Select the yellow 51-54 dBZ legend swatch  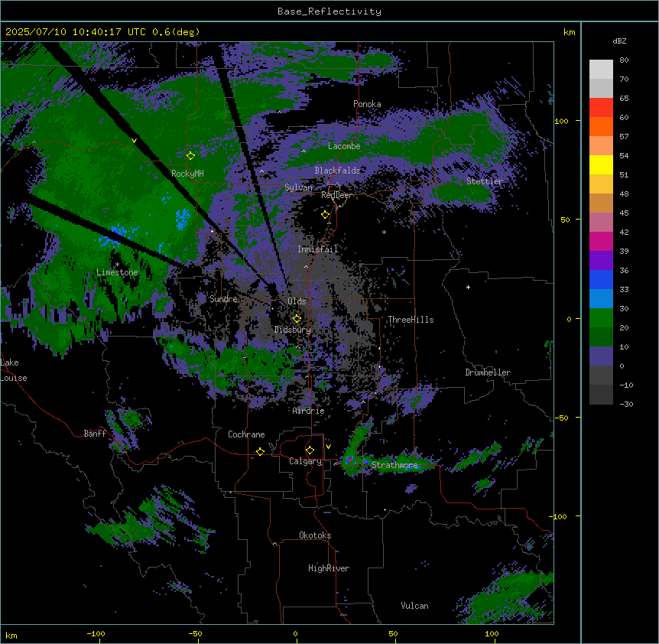[601, 164]
